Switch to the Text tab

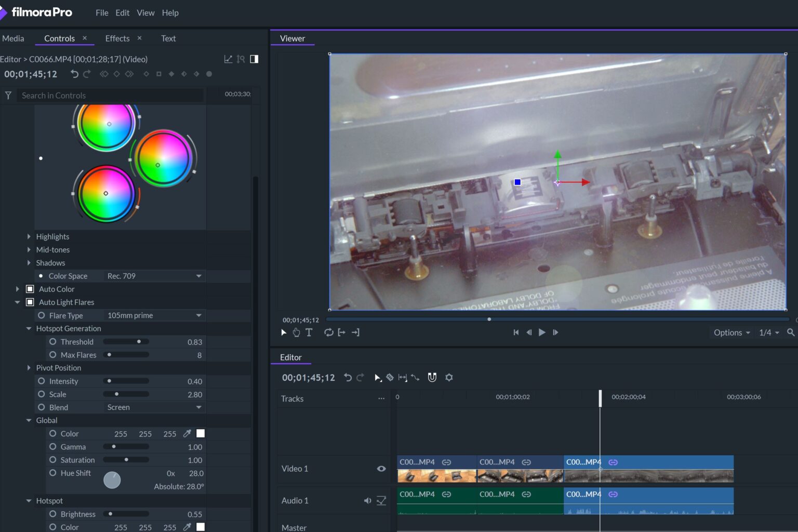(168, 38)
